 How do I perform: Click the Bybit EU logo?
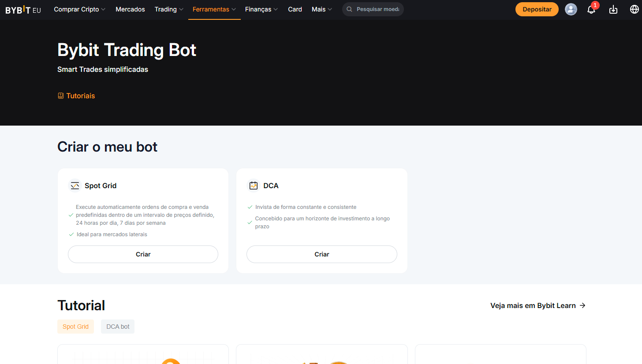(23, 10)
